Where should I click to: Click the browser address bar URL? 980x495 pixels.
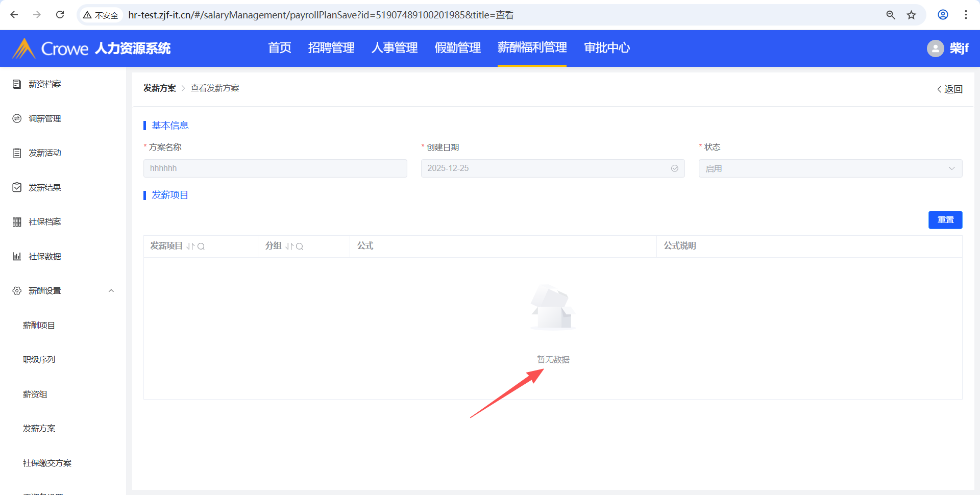[321, 15]
